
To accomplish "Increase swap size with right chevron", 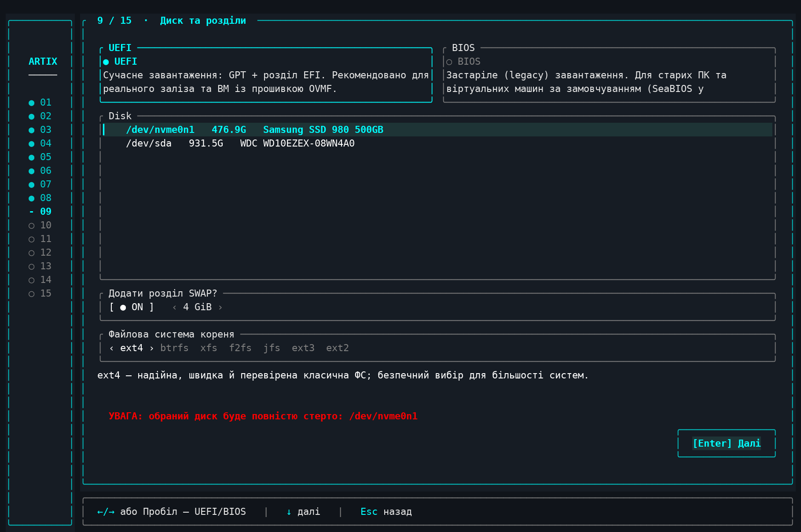I will pos(220,307).
